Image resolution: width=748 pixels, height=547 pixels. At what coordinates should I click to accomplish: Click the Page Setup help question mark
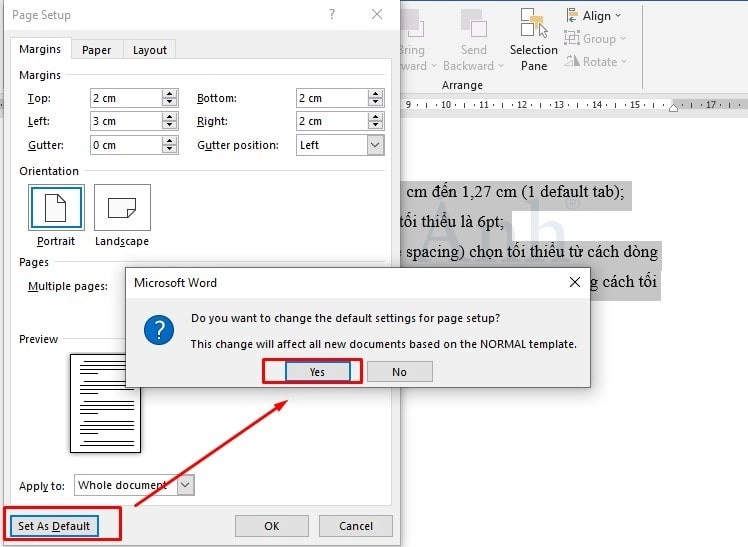pos(332,14)
